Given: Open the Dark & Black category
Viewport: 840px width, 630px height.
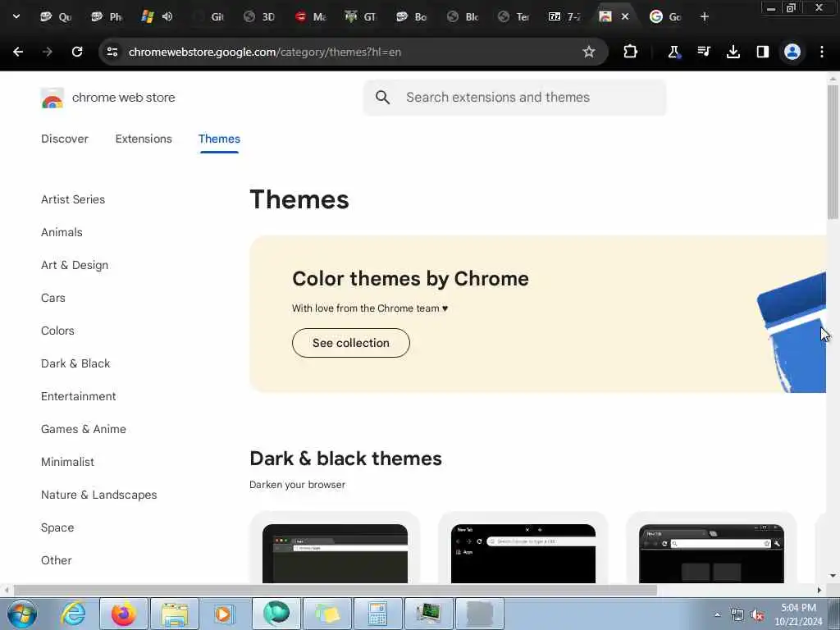Looking at the screenshot, I should 75,363.
